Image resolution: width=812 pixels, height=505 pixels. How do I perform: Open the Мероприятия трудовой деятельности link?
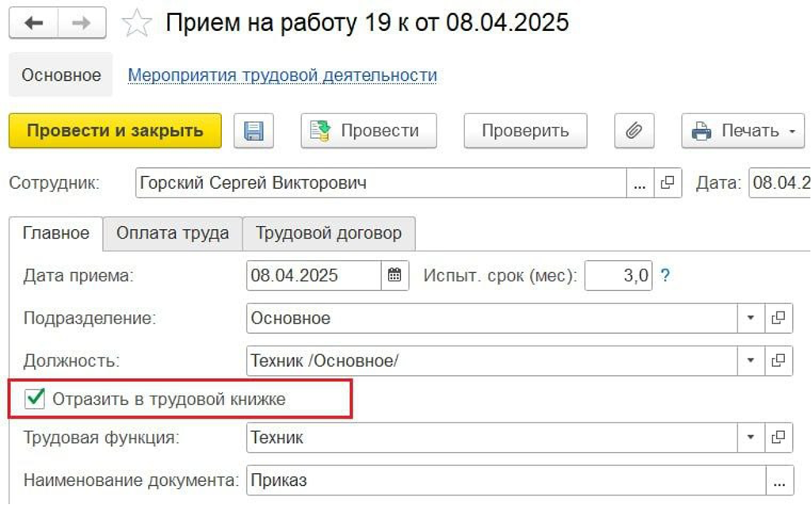(x=283, y=75)
